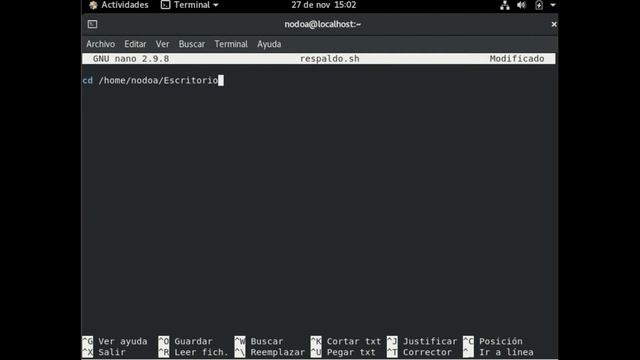Click the ^X Salir shortcut
This screenshot has width=640, height=360.
click(x=104, y=352)
